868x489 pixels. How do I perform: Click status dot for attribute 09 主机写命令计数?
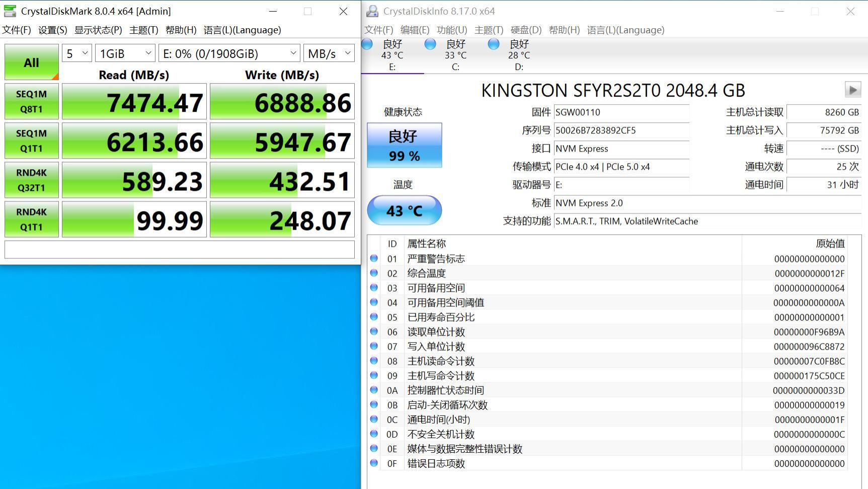pyautogui.click(x=374, y=375)
